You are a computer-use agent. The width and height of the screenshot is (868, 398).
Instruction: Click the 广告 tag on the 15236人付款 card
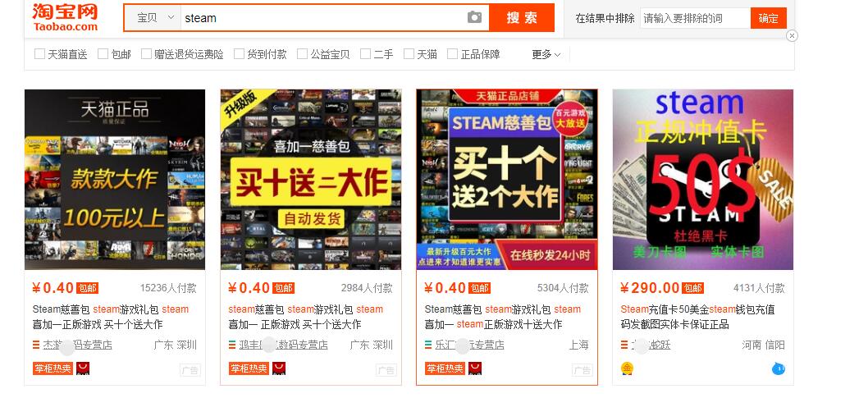pyautogui.click(x=190, y=370)
